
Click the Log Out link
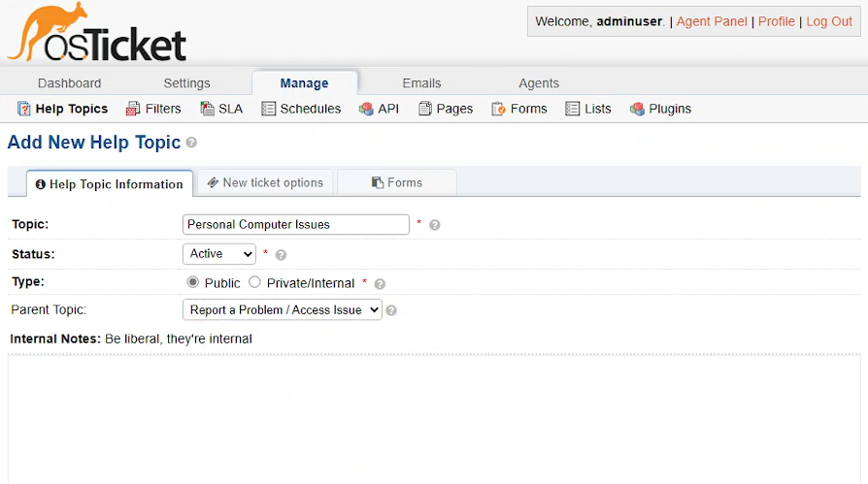coord(829,21)
